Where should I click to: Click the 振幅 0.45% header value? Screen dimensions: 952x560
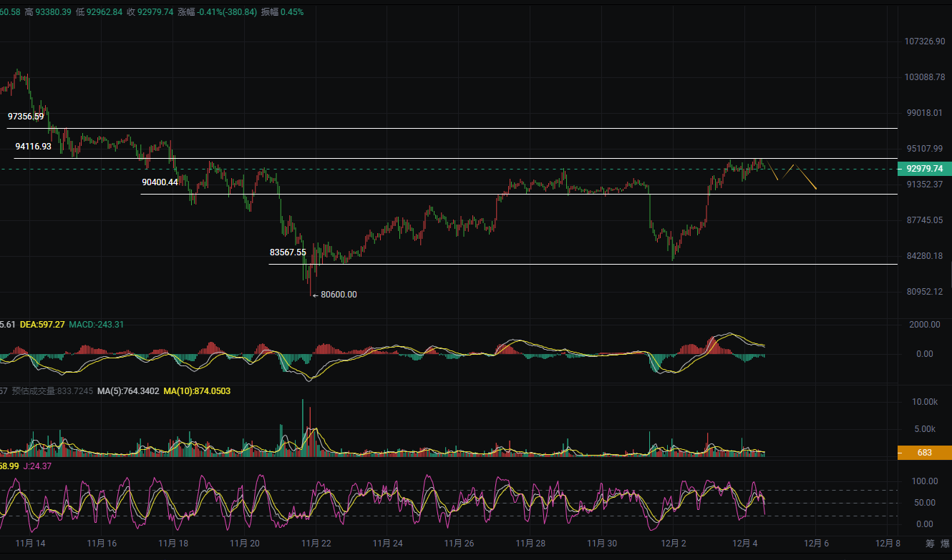coord(282,12)
